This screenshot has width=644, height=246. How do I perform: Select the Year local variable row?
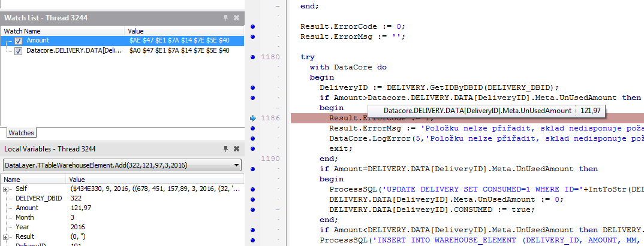(x=23, y=227)
